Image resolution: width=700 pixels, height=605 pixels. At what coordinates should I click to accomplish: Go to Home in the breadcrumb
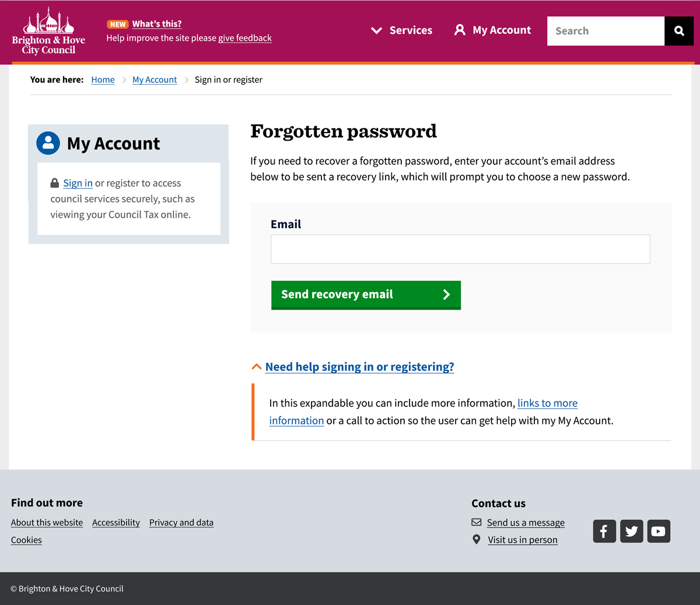(103, 80)
